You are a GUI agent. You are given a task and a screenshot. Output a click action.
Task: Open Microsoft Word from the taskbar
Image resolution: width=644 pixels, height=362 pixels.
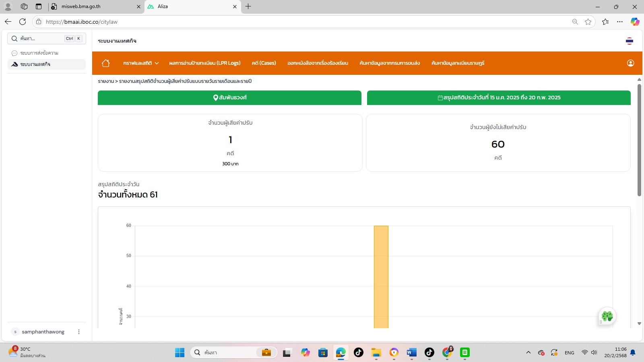pyautogui.click(x=411, y=353)
